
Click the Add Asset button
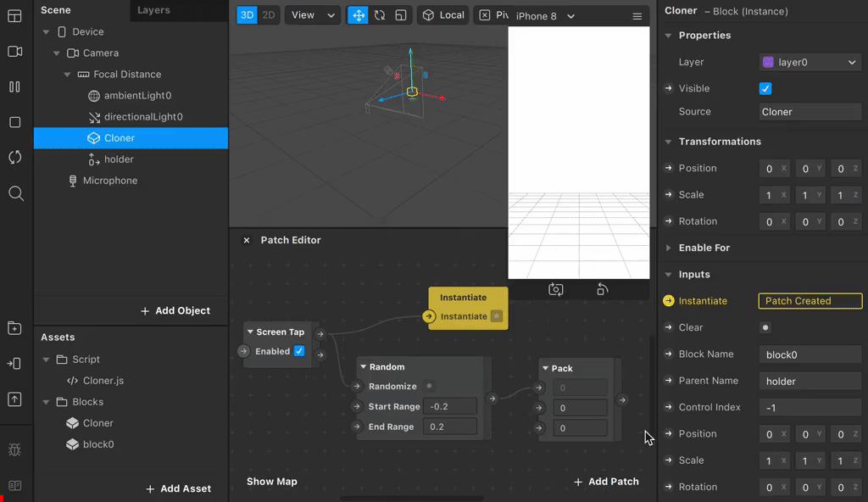tap(178, 488)
